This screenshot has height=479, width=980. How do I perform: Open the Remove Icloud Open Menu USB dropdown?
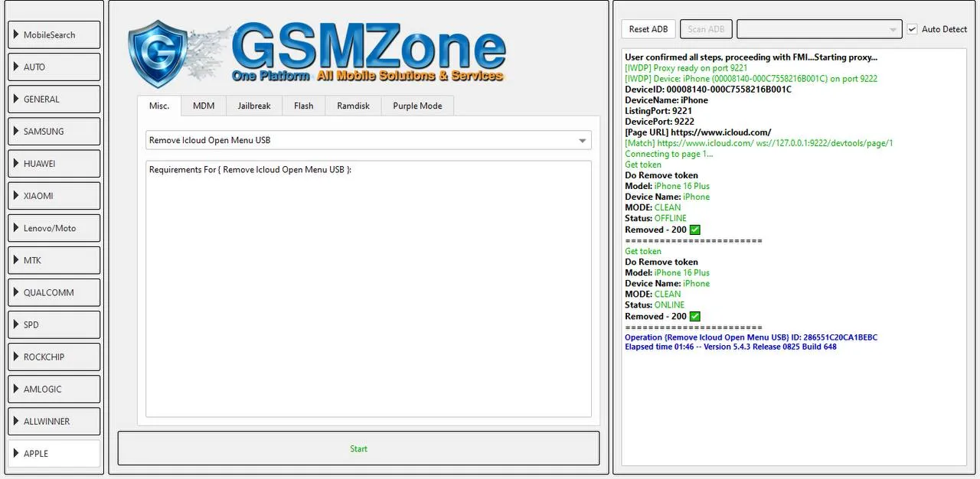tap(368, 141)
